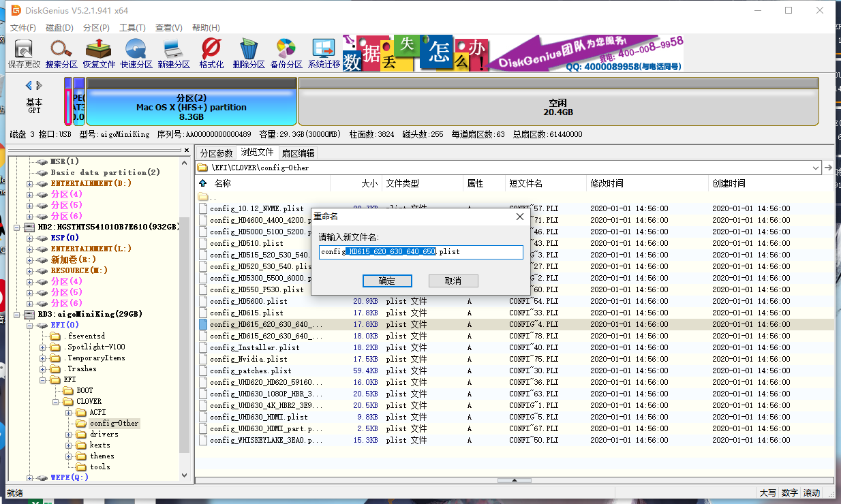Select the RD3:aigoMiniKing disk icon
Screen dimensions: 841x504
[x=29, y=314]
